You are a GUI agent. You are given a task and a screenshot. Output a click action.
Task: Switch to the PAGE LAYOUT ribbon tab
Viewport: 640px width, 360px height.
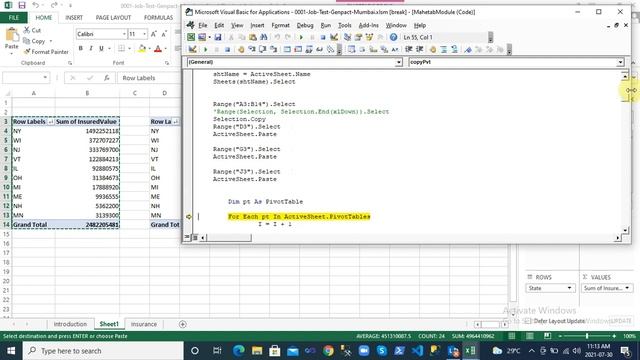pyautogui.click(x=113, y=18)
